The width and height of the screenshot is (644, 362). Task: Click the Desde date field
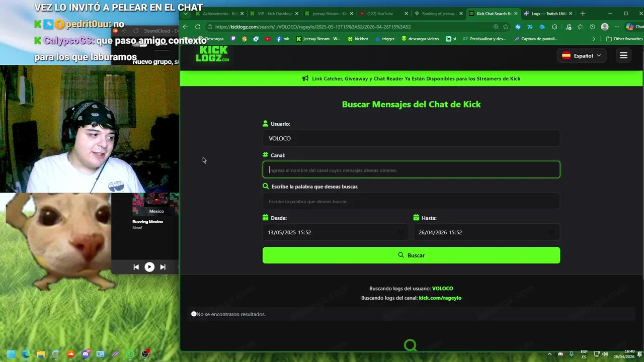point(336,232)
